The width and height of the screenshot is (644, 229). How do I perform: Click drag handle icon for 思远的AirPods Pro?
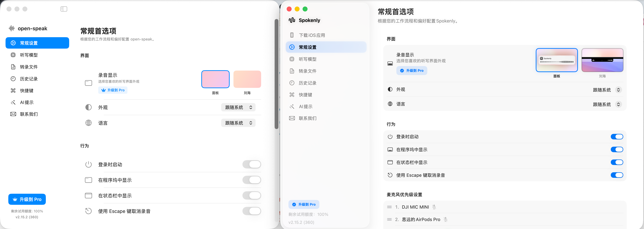389,219
